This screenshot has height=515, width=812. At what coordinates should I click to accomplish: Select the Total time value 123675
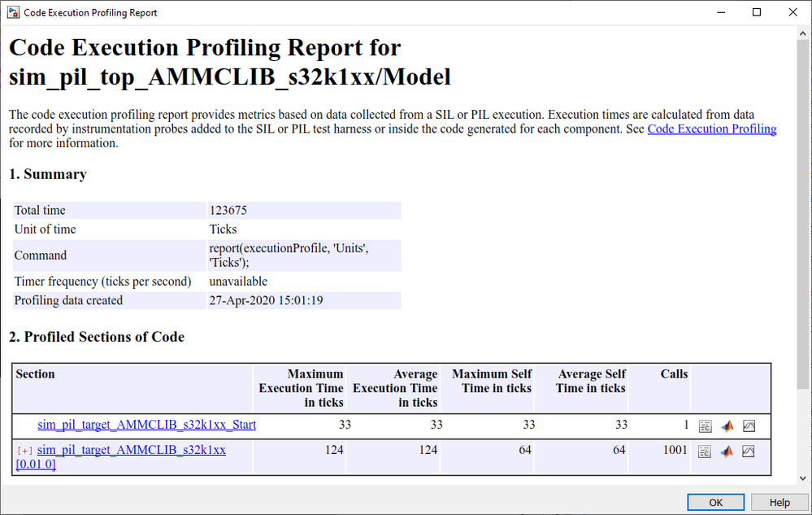(228, 211)
